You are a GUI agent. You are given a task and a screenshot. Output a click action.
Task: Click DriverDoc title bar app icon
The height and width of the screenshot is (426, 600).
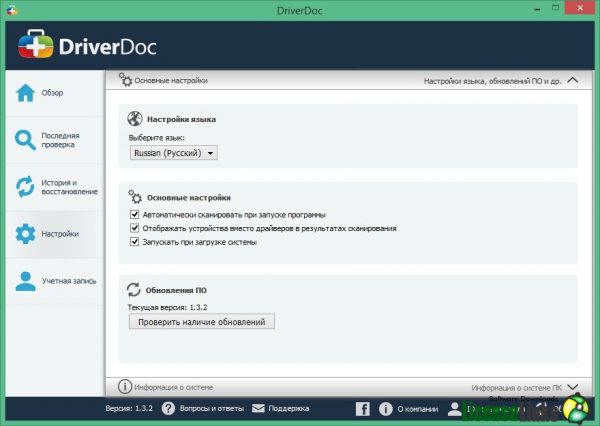[12, 10]
